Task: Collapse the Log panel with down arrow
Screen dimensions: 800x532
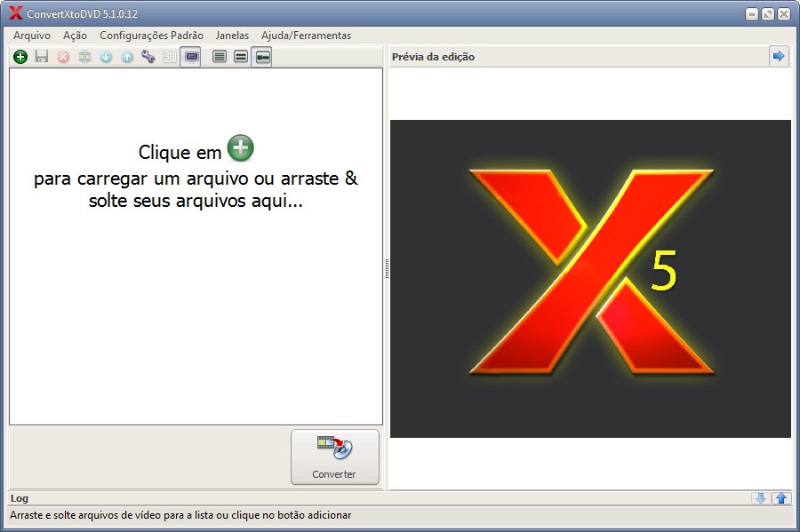Action: 760,498
